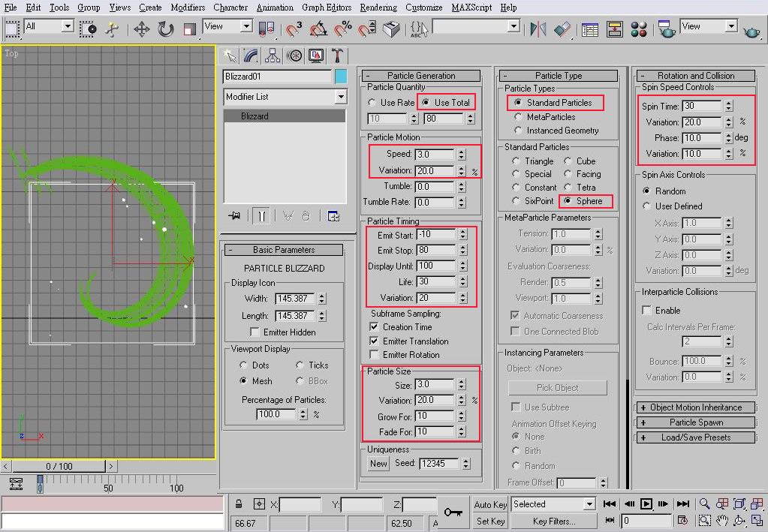
Task: Click the Speed value field
Action: pyautogui.click(x=435, y=154)
